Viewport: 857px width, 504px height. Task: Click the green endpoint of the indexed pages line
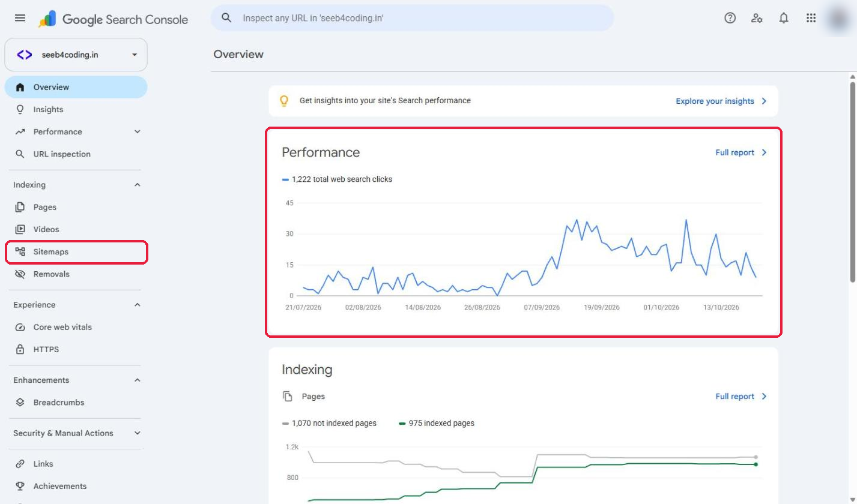[x=756, y=464]
